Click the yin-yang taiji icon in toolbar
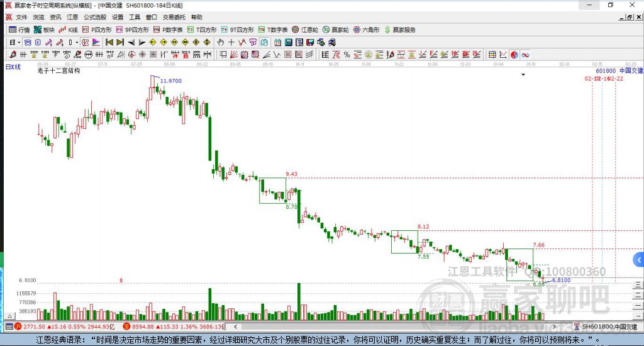The image size is (644, 346). [x=514, y=55]
